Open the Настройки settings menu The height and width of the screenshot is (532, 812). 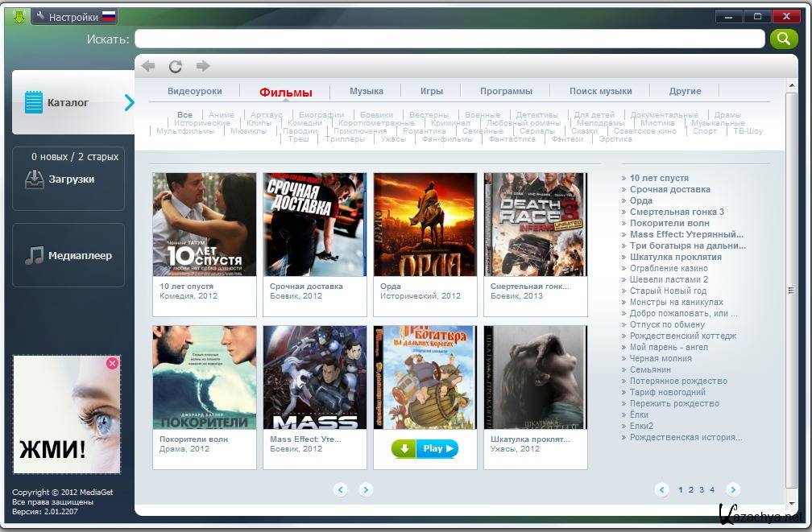point(72,17)
